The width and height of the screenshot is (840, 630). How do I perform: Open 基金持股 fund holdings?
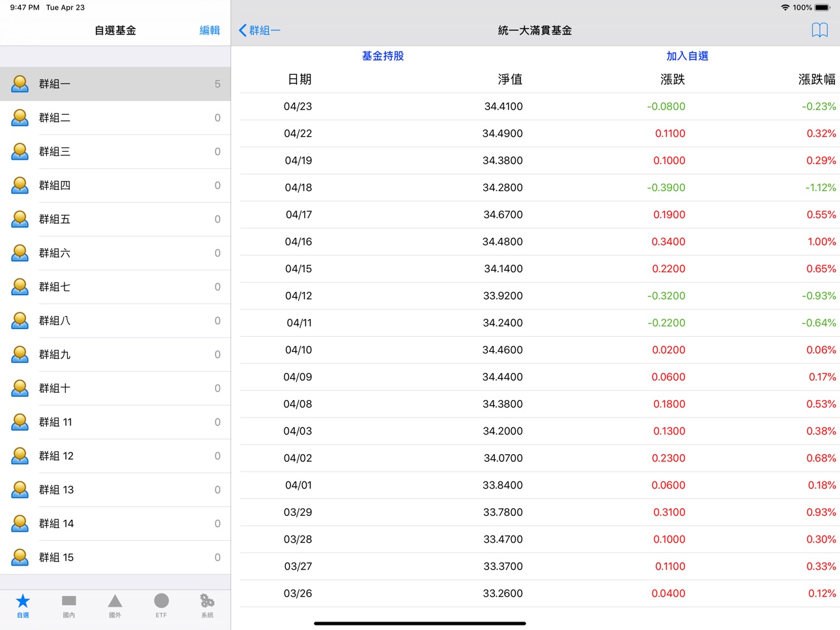click(x=383, y=56)
